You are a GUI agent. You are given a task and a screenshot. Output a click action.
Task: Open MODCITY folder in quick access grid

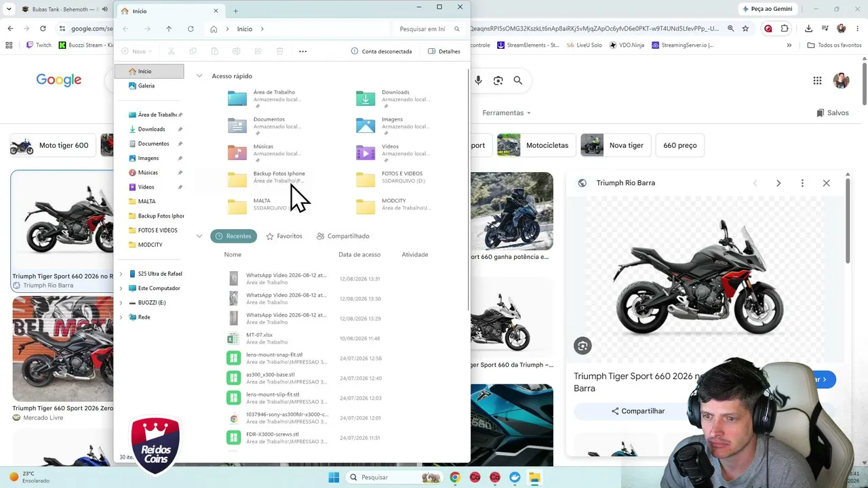(395, 205)
